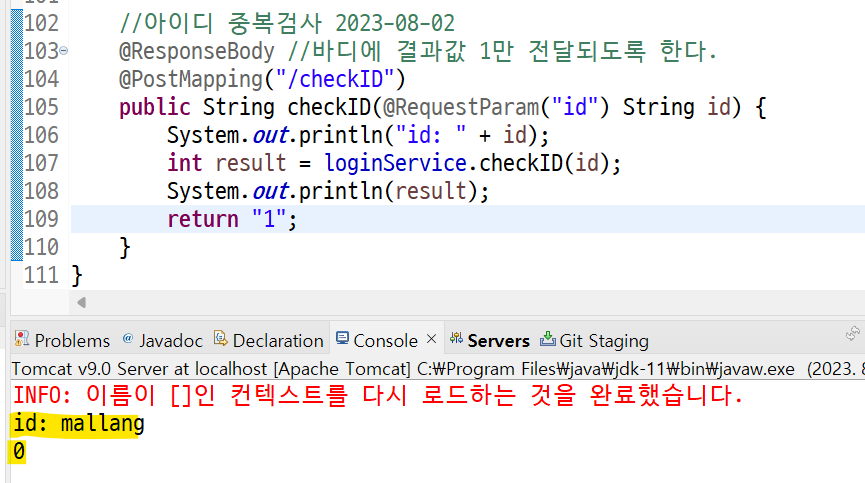Click the Servers tab icon

click(456, 338)
